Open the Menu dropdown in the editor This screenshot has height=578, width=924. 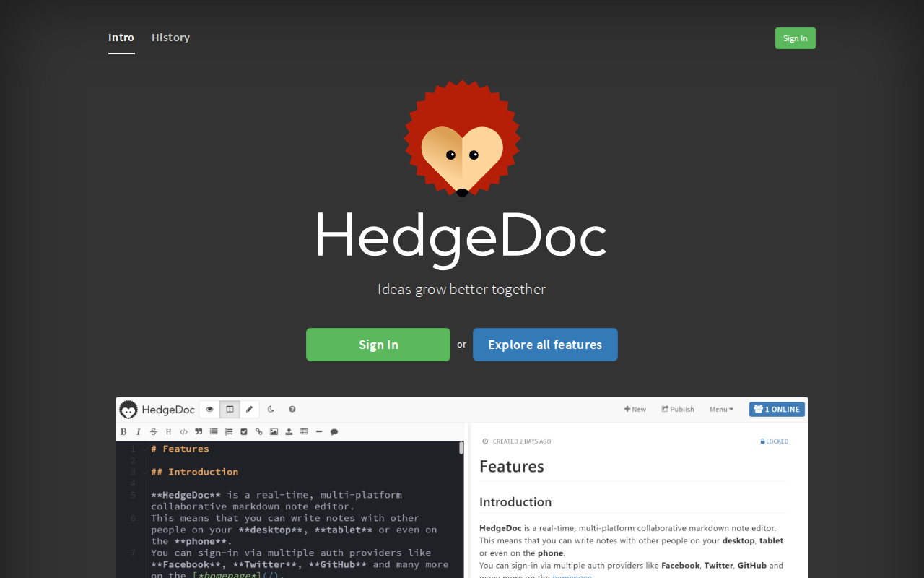pyautogui.click(x=721, y=410)
